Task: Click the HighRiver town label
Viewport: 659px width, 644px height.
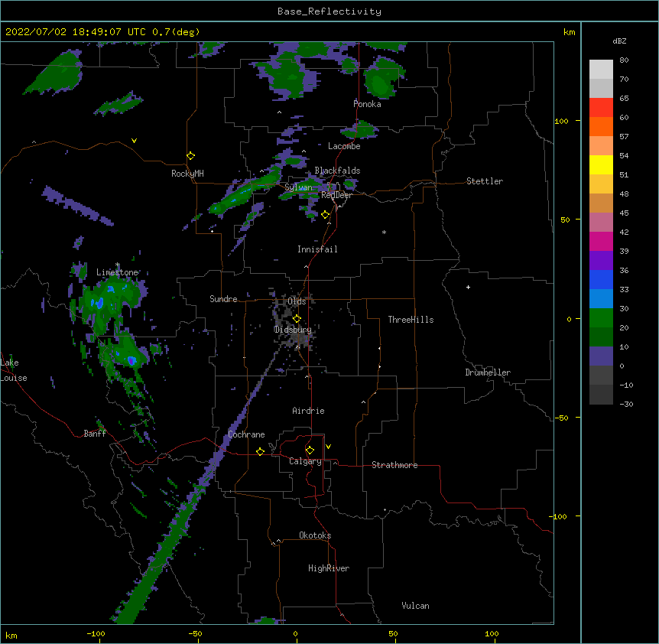Action: (x=329, y=568)
